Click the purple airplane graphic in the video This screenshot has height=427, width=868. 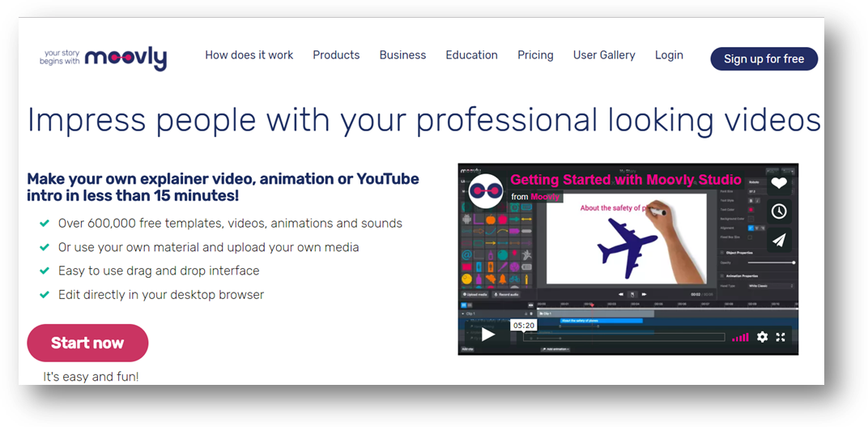tap(627, 248)
